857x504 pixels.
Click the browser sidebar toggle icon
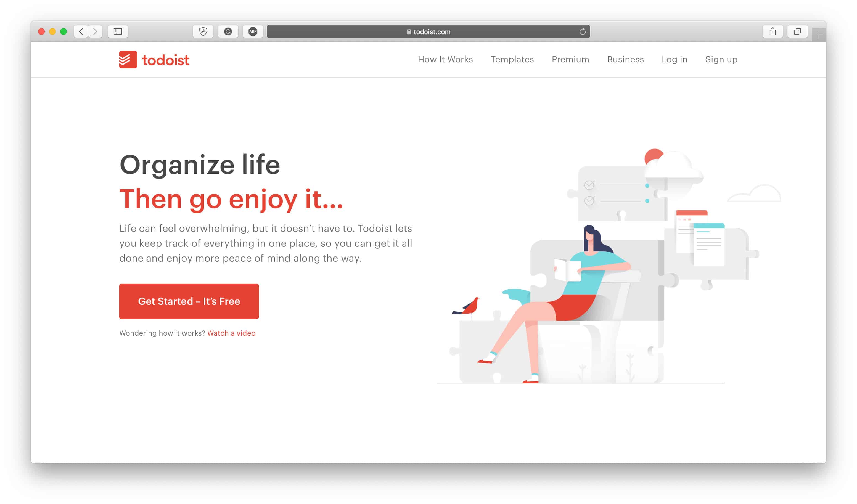point(118,31)
